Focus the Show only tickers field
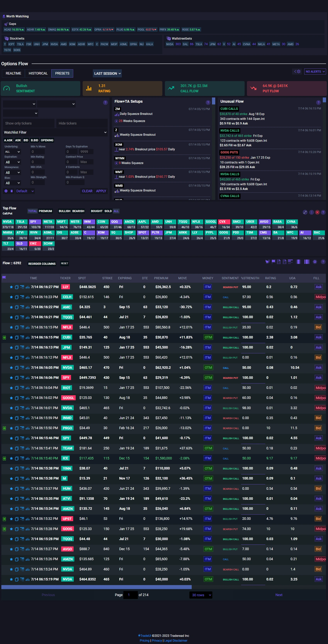 coord(29,124)
